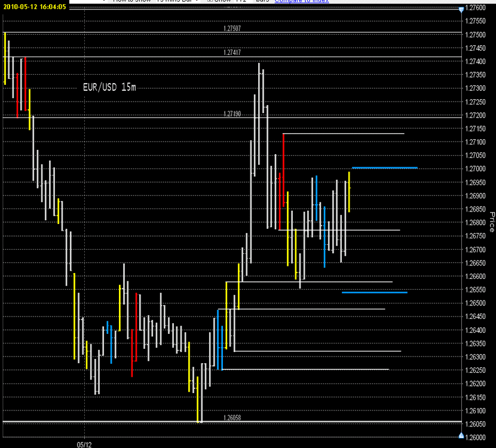Click the 1.26100 price axis value
Screen dimensions: 496x448
pyautogui.click(x=476, y=411)
